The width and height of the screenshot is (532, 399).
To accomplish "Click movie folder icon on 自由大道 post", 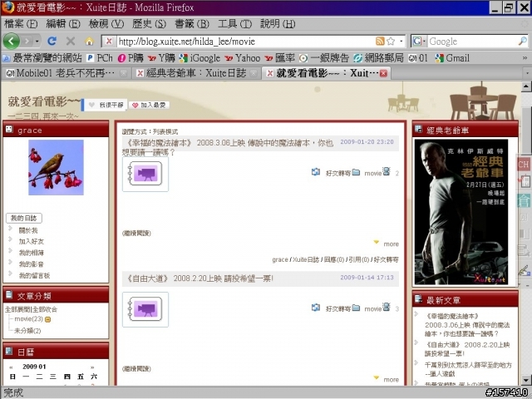I will coord(356,308).
